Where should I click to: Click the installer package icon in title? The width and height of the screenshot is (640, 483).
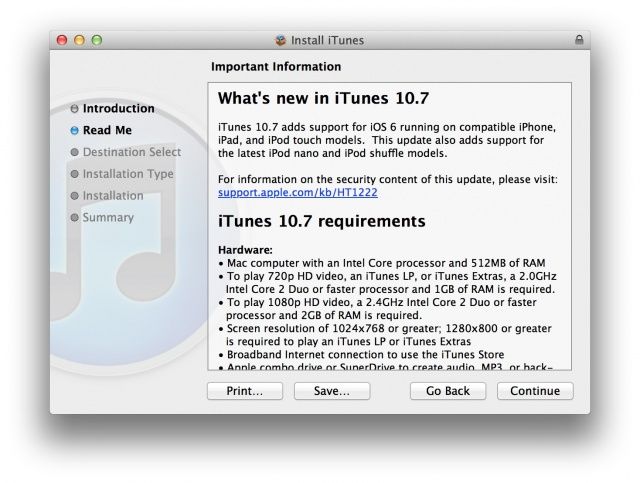point(280,40)
